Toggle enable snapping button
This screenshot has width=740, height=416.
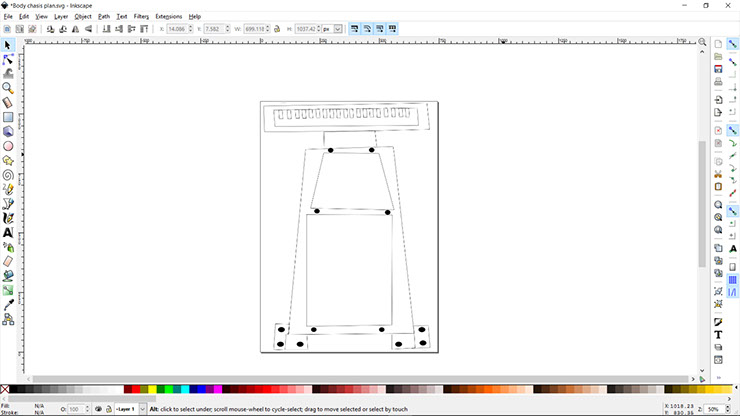click(x=732, y=44)
